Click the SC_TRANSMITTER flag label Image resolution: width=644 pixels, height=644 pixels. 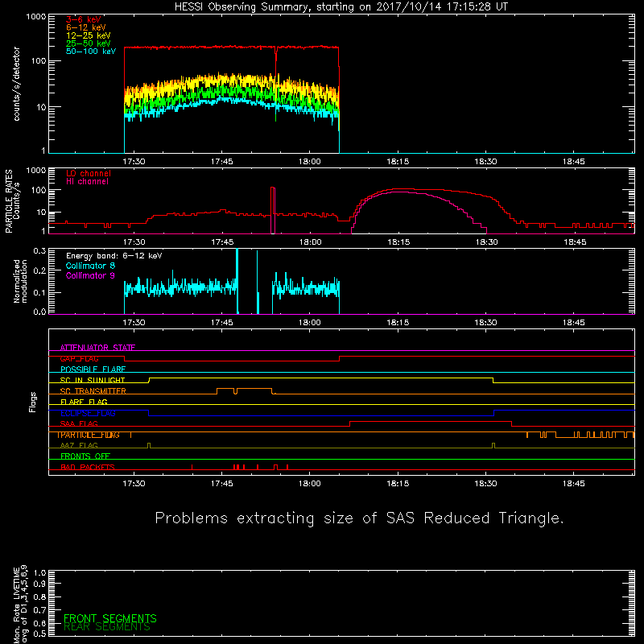[93, 391]
